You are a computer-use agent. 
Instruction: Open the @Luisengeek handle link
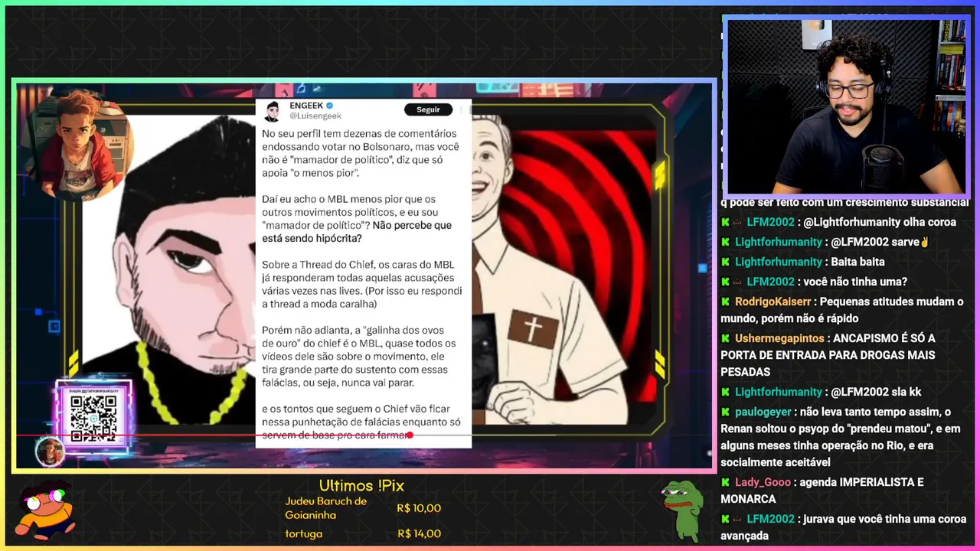pos(315,116)
